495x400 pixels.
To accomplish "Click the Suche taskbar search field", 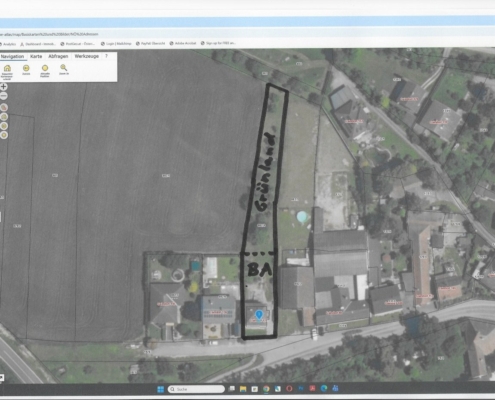I will coord(196,389).
